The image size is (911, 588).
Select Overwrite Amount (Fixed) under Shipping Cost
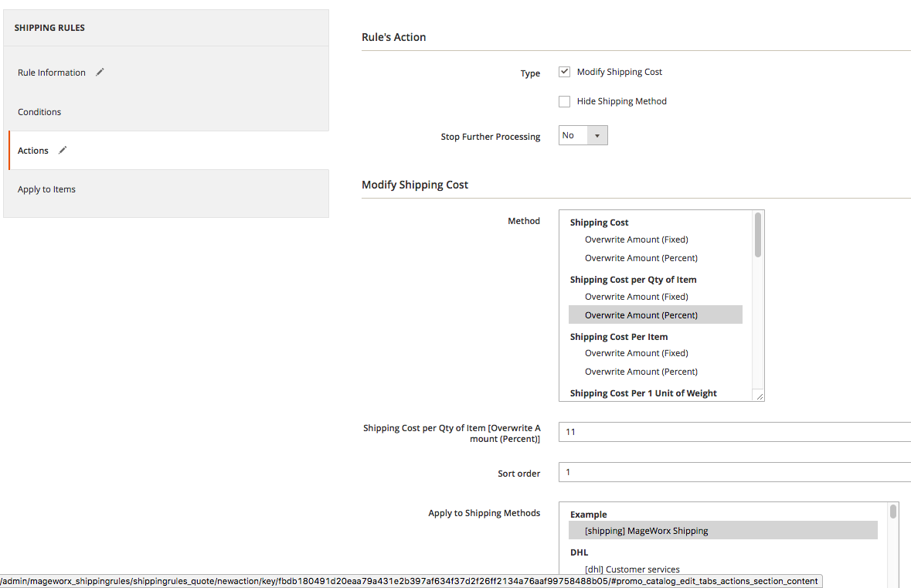(x=636, y=240)
